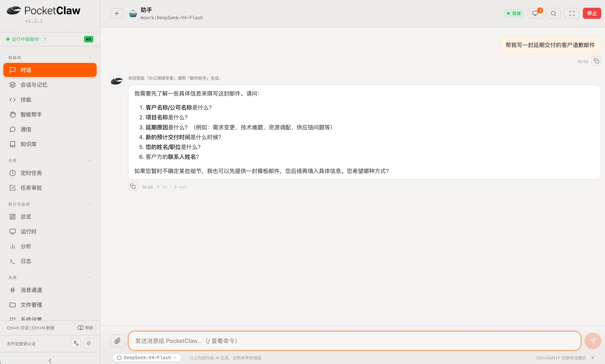Click question line 延期原因是什么
The image size is (605, 364).
[x=236, y=127]
